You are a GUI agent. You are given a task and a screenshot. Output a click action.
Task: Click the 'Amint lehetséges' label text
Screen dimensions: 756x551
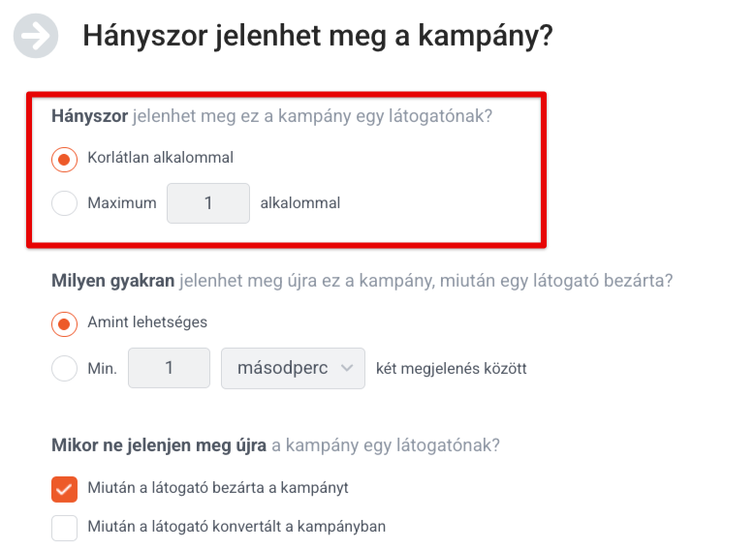click(x=147, y=322)
